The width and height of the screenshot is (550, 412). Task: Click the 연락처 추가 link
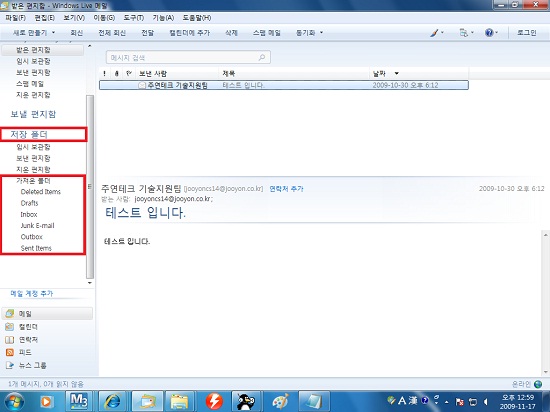click(286, 189)
